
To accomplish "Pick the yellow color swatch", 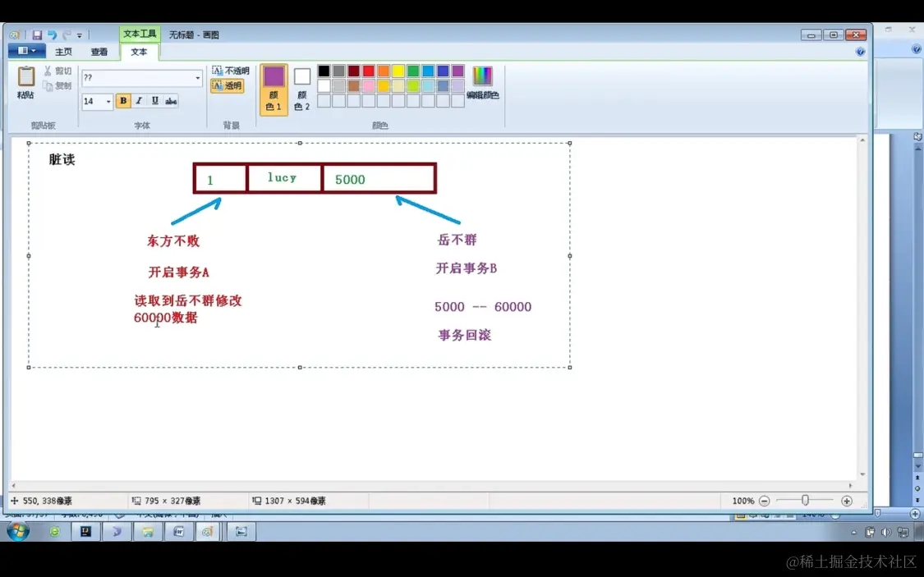I will (398, 71).
